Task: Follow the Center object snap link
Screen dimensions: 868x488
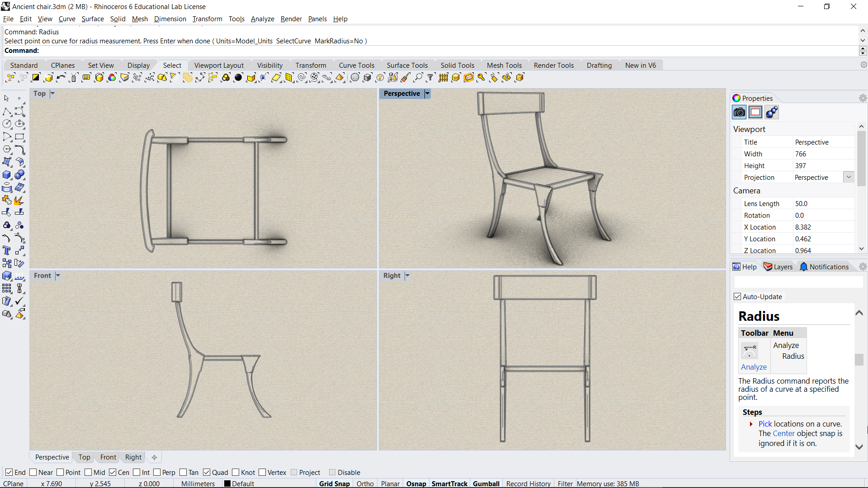Action: coord(783,433)
